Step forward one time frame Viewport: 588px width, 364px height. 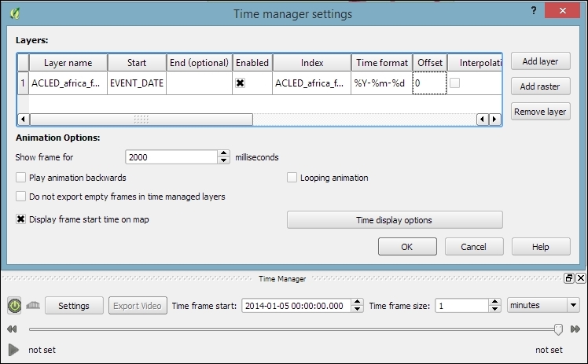(575, 329)
